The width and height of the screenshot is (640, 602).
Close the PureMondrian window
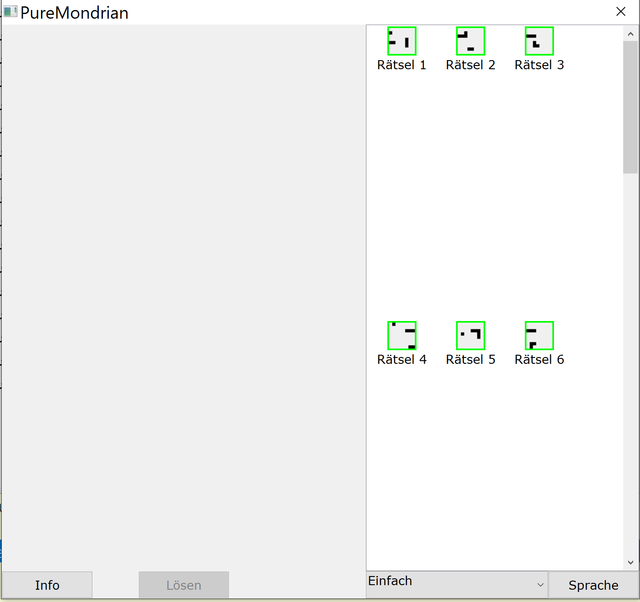(x=621, y=12)
